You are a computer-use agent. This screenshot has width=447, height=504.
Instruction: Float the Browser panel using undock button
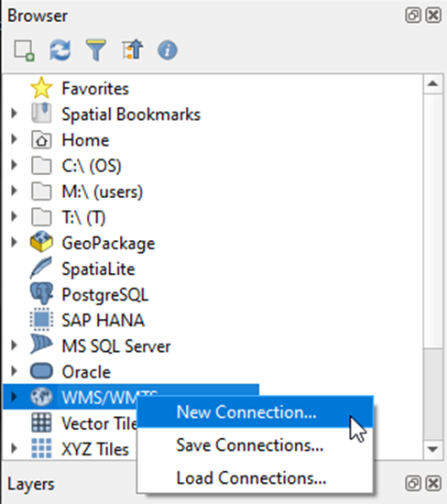413,15
